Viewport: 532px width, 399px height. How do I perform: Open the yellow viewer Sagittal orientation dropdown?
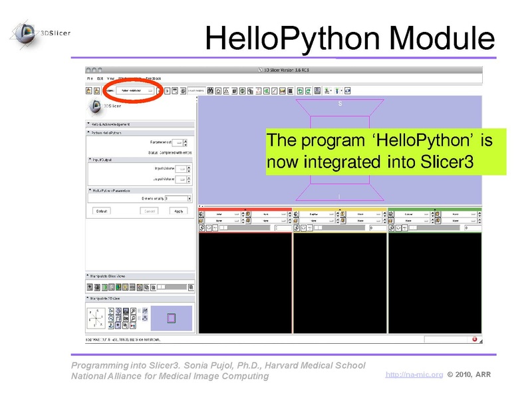point(318,214)
